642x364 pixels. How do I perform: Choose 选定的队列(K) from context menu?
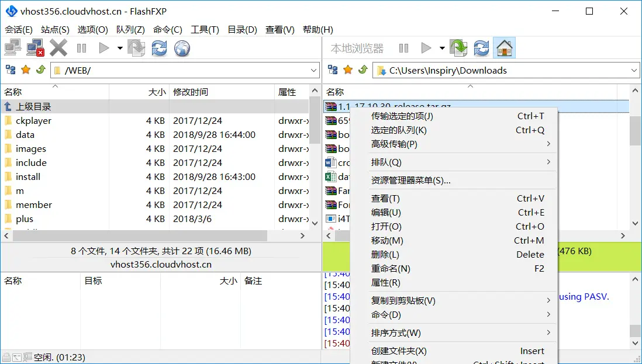click(454, 130)
